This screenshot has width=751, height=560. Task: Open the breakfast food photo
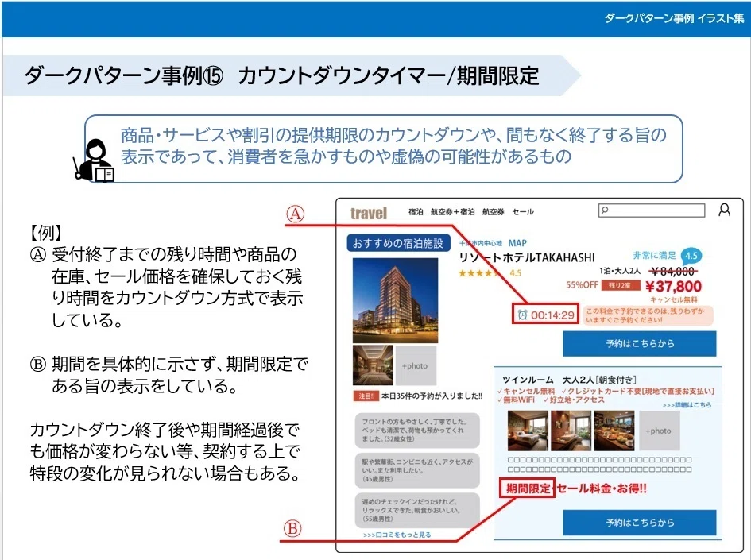click(614, 431)
